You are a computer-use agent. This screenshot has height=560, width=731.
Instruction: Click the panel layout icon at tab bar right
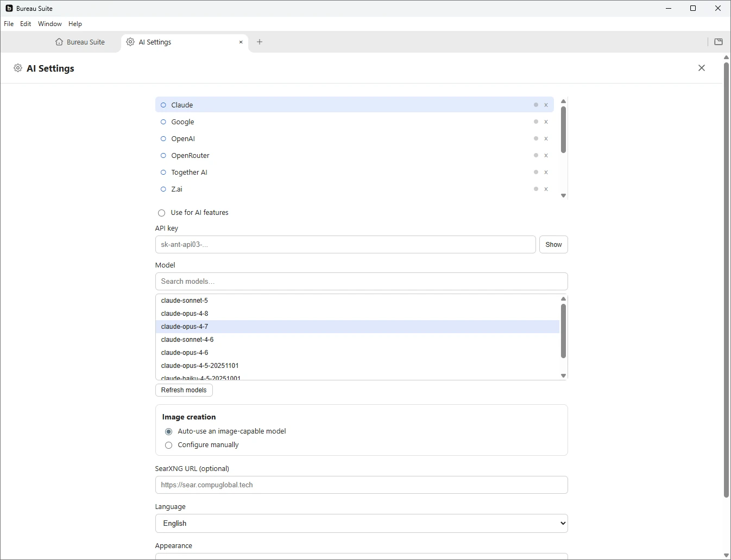tap(719, 42)
